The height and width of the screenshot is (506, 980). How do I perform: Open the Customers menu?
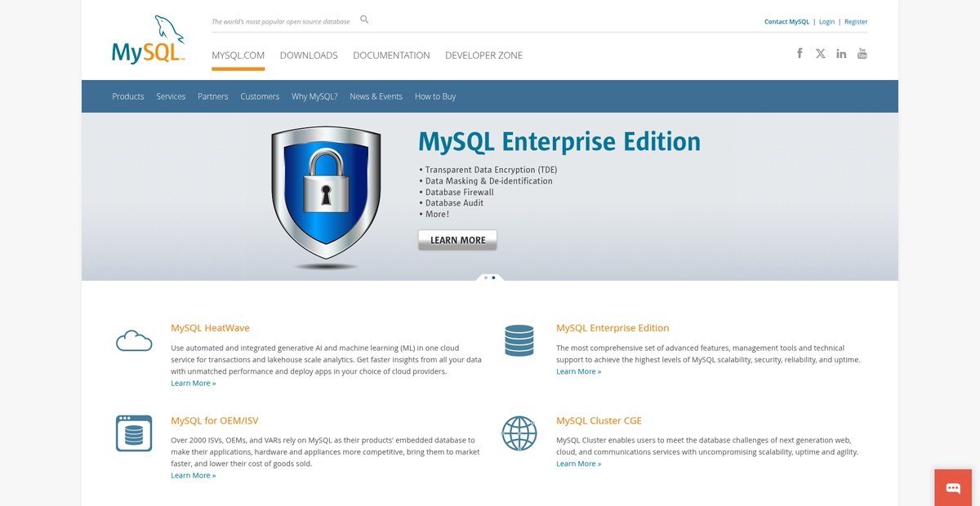260,96
